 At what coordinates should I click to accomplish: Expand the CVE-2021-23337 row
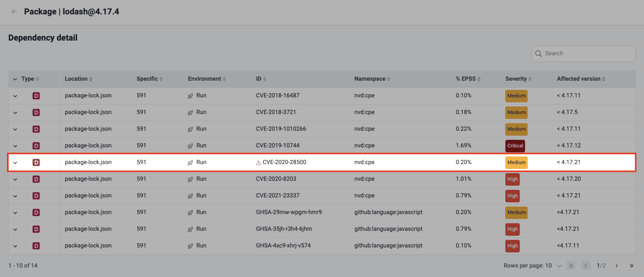click(15, 196)
